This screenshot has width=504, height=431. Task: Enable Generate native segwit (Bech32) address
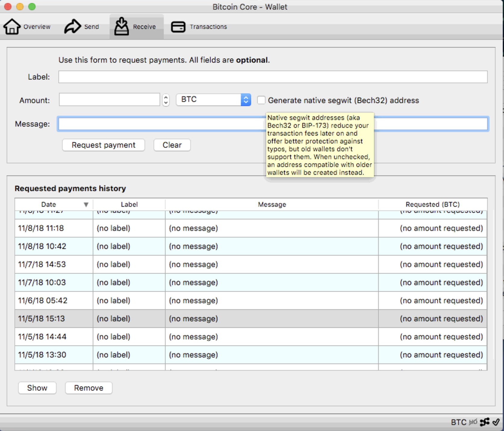pos(261,100)
